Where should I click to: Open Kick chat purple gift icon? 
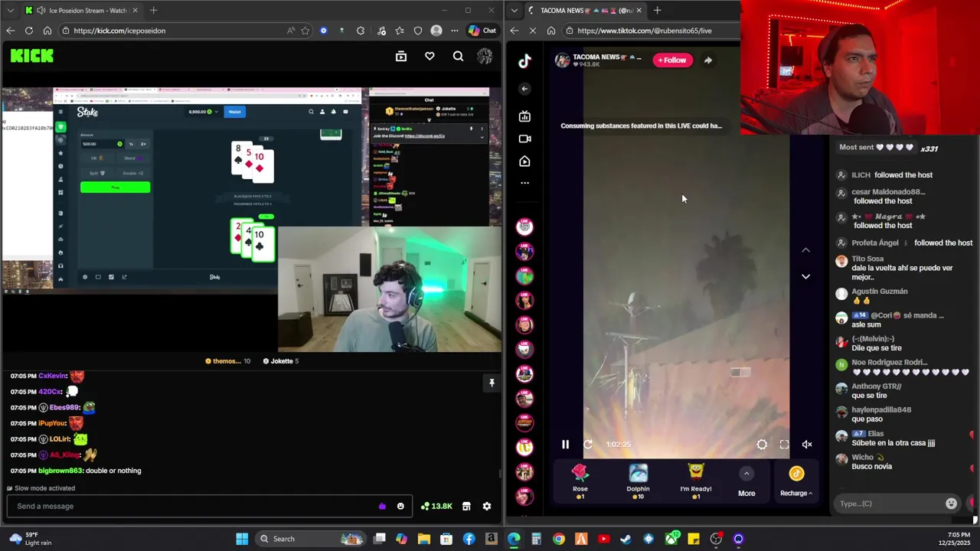click(x=382, y=506)
